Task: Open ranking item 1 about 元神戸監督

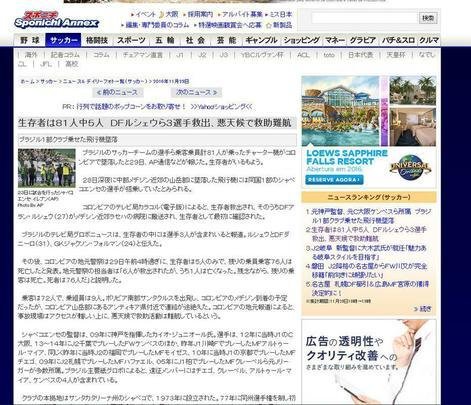Action: (371, 216)
